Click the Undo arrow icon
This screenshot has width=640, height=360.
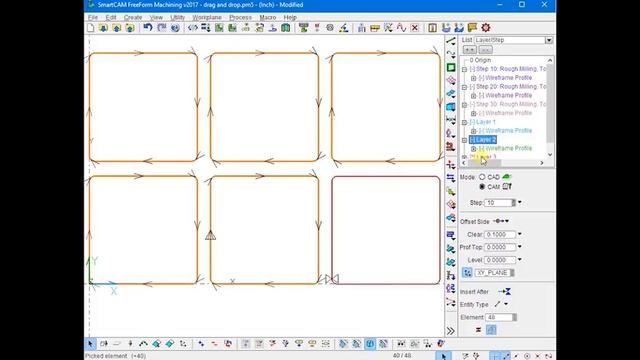tap(148, 28)
